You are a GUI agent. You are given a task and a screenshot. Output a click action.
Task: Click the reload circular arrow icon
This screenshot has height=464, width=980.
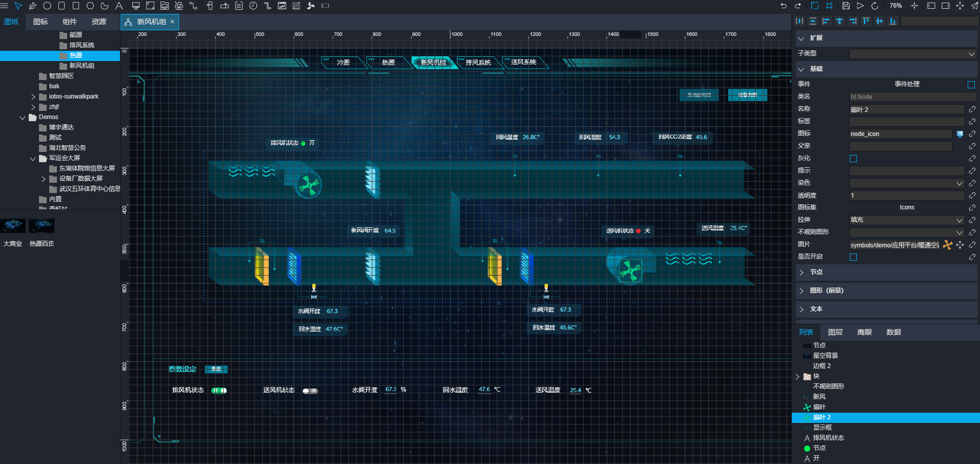point(875,6)
